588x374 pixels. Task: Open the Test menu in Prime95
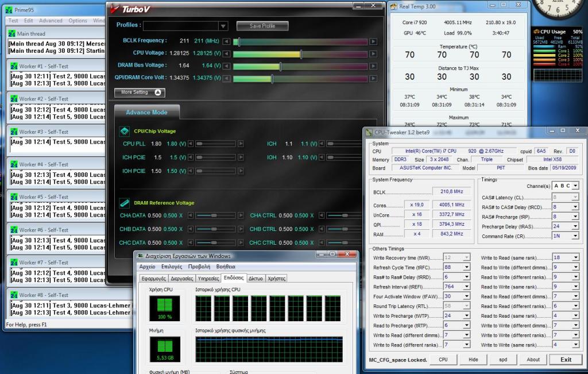[13, 21]
